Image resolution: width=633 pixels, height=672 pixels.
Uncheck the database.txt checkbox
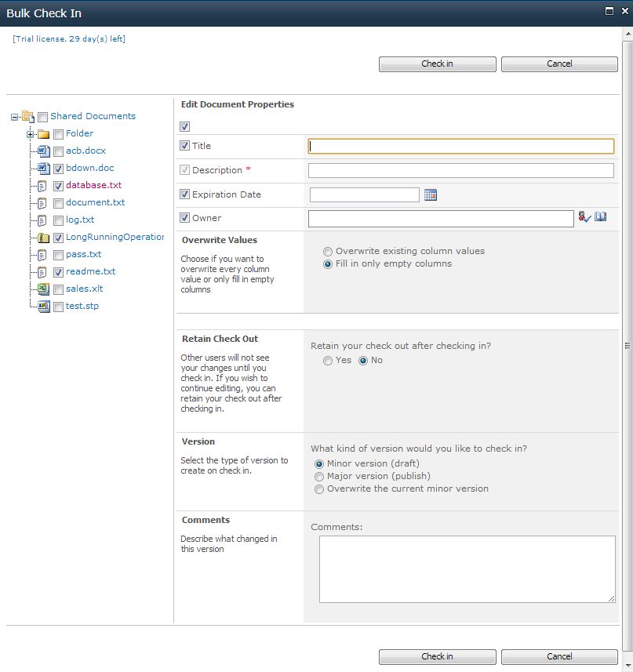tap(58, 186)
